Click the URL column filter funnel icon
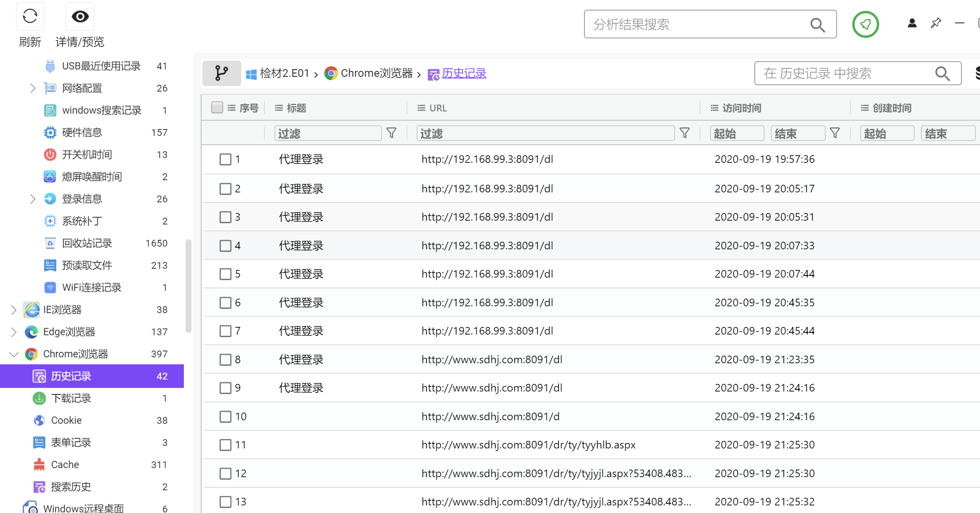 [x=685, y=133]
